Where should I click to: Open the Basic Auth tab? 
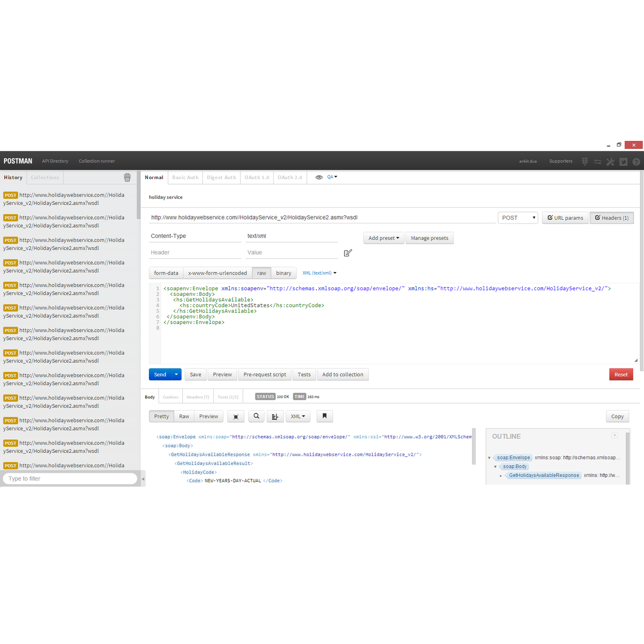click(185, 178)
